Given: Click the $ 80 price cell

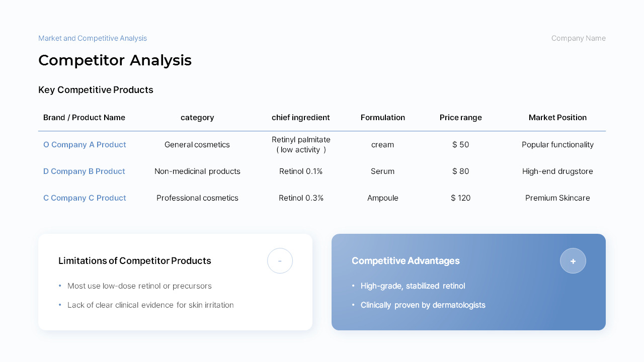Looking at the screenshot, I should click(461, 171).
